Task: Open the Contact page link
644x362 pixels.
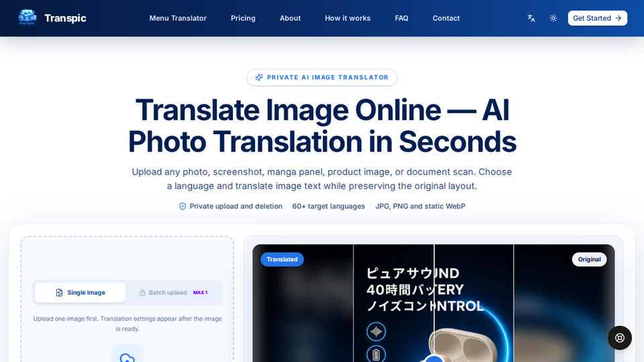Action: 446,18
